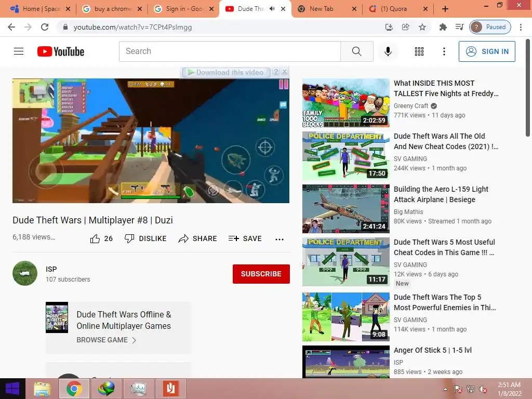Click the YouTube search input field
This screenshot has width=532, height=399.
[230, 51]
